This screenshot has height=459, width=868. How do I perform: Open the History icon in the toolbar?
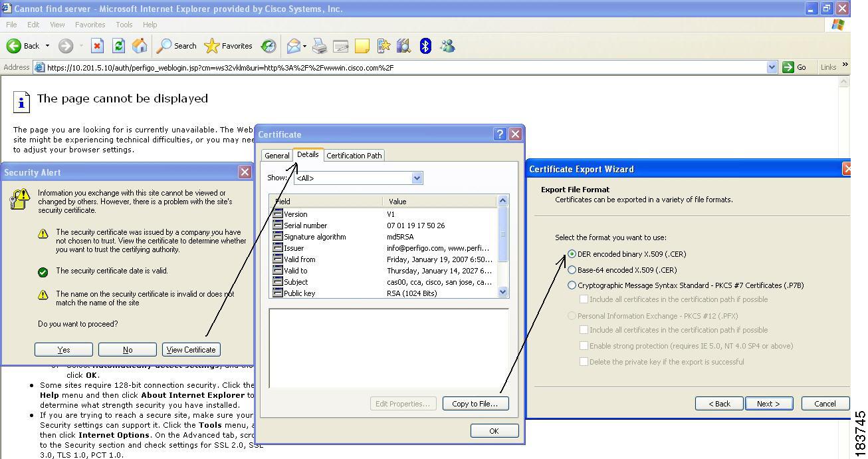269,46
